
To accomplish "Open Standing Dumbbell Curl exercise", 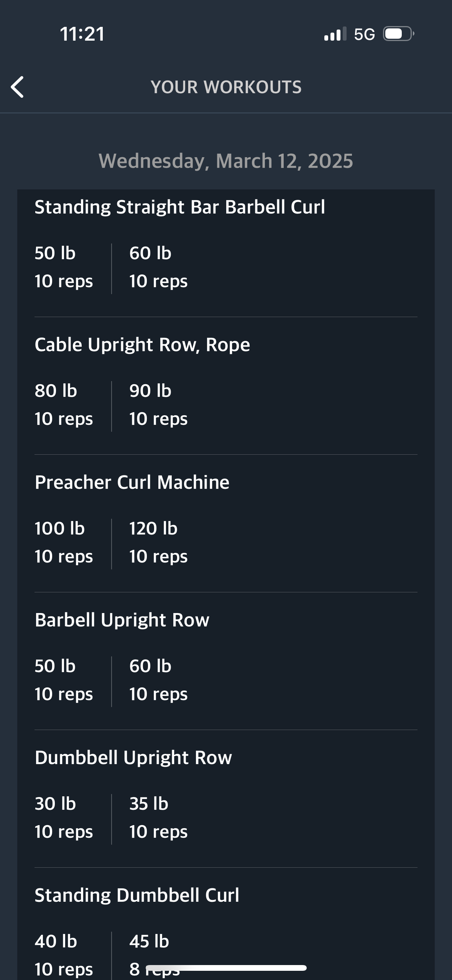I will pos(137,895).
